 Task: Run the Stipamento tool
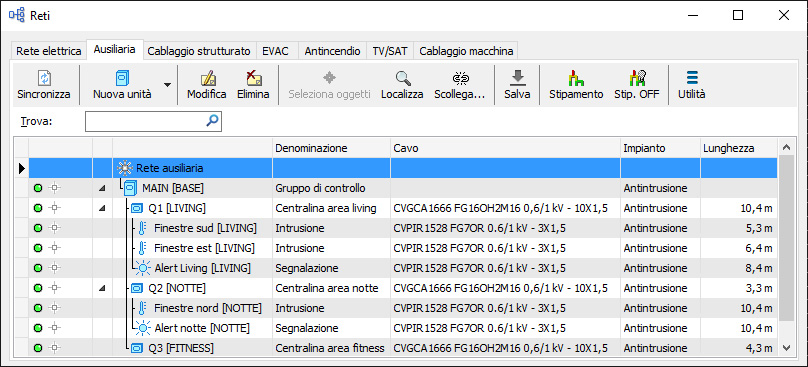576,78
